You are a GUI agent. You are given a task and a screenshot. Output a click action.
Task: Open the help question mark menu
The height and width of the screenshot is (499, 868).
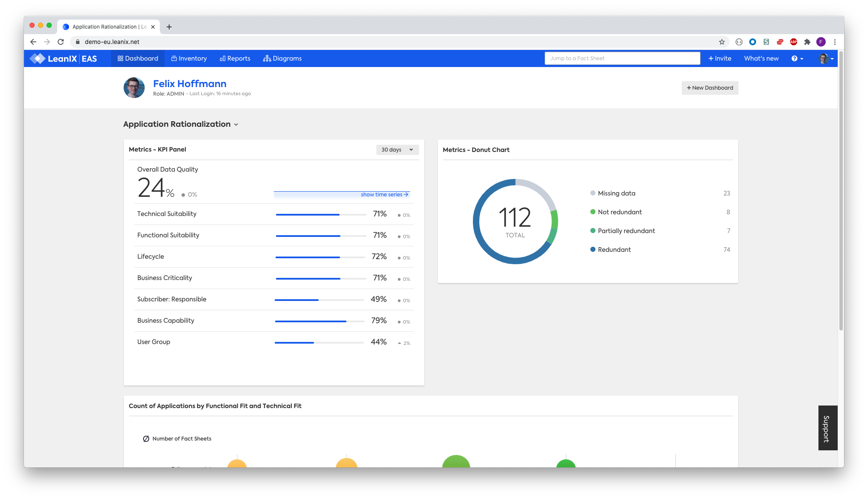[x=797, y=58]
